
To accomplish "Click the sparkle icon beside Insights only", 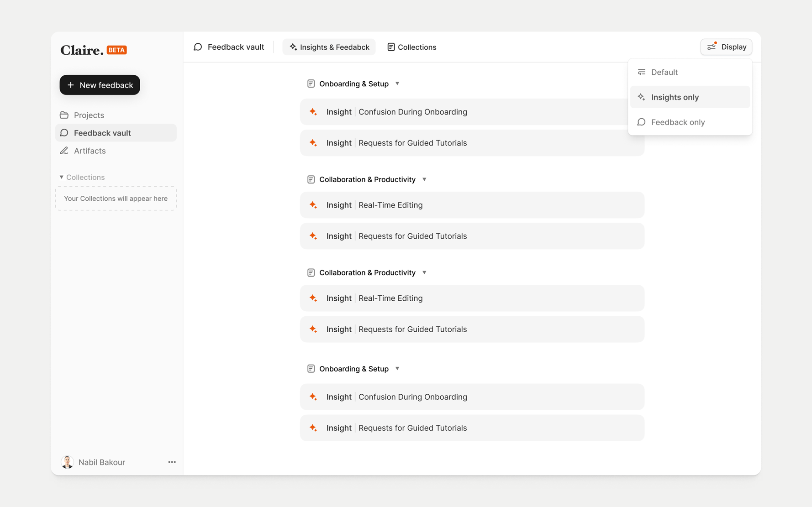I will coord(642,97).
